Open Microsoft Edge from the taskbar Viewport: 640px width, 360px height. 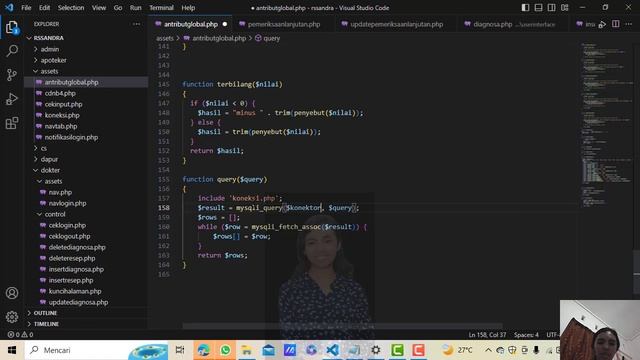(203, 350)
